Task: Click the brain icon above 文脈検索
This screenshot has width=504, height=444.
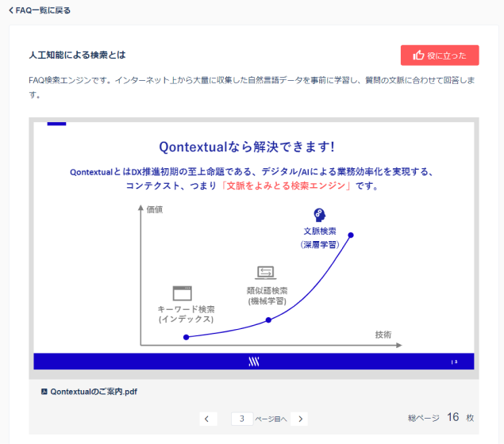Action: [x=319, y=215]
